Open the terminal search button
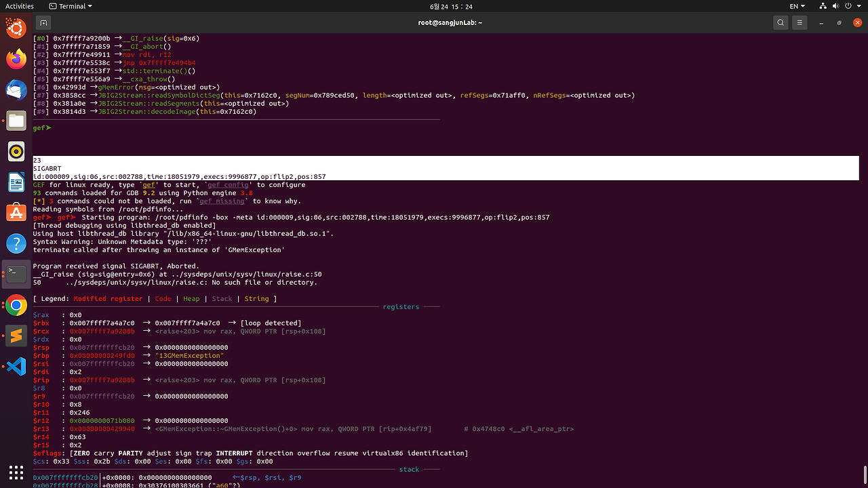This screenshot has height=488, width=868. (781, 22)
